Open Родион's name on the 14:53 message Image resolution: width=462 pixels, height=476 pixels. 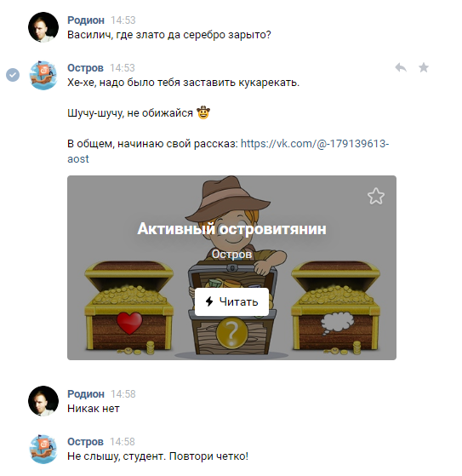[x=86, y=20]
